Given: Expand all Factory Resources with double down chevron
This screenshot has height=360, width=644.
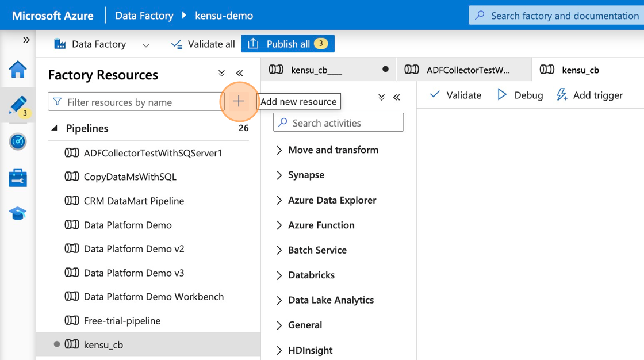Looking at the screenshot, I should (x=221, y=73).
